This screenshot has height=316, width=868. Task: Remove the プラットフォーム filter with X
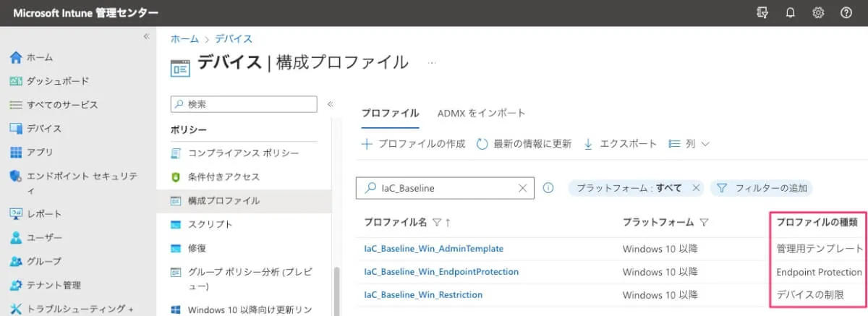click(696, 188)
